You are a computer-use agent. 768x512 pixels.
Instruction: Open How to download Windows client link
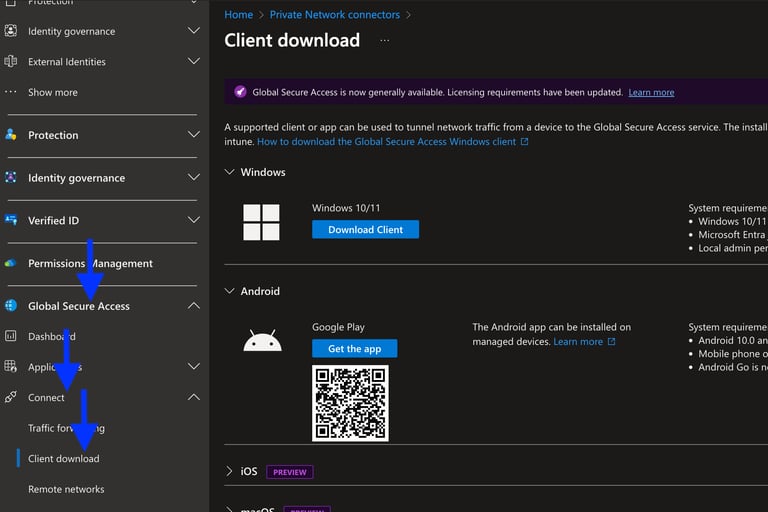coord(386,142)
